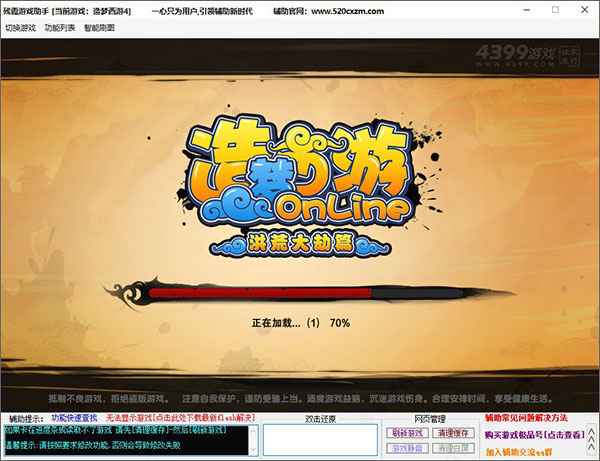Image resolution: width=600 pixels, height=461 pixels.
Task: Open the 切换游戏 menu
Action: (20, 28)
